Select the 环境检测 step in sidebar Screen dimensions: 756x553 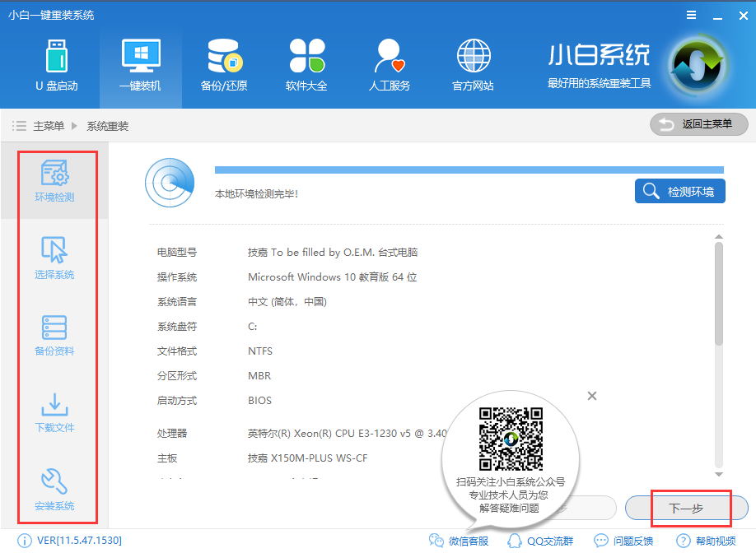(x=54, y=179)
